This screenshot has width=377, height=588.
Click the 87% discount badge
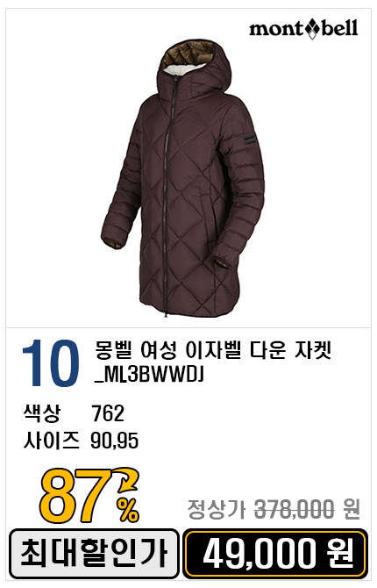89,496
